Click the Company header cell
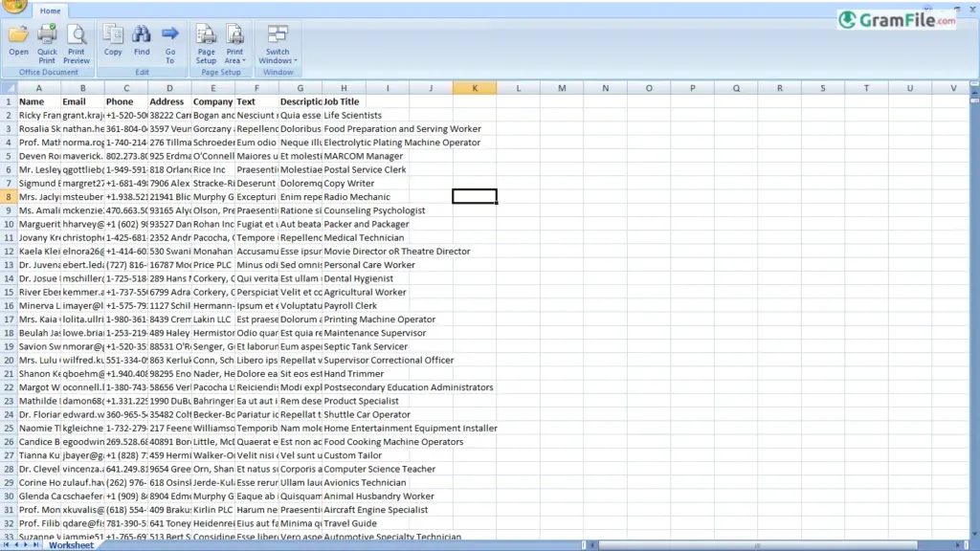 coord(213,101)
